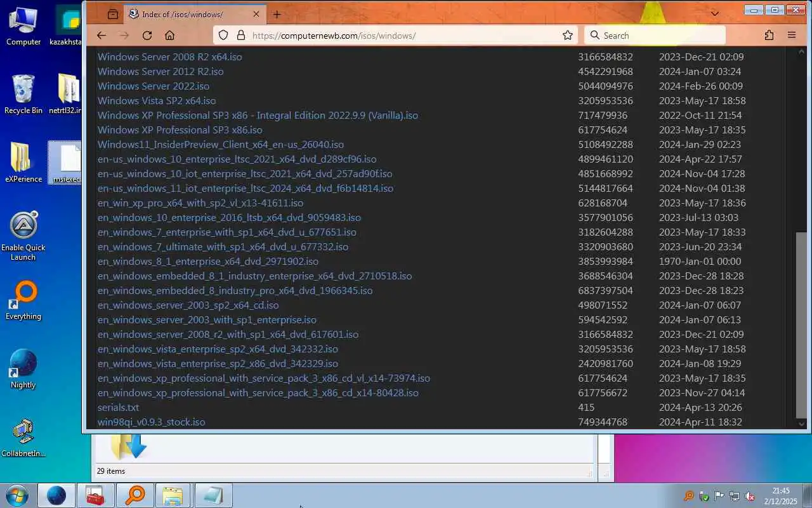Download win98qi_v0.9.3_stock.iso
The image size is (812, 508).
tap(151, 422)
